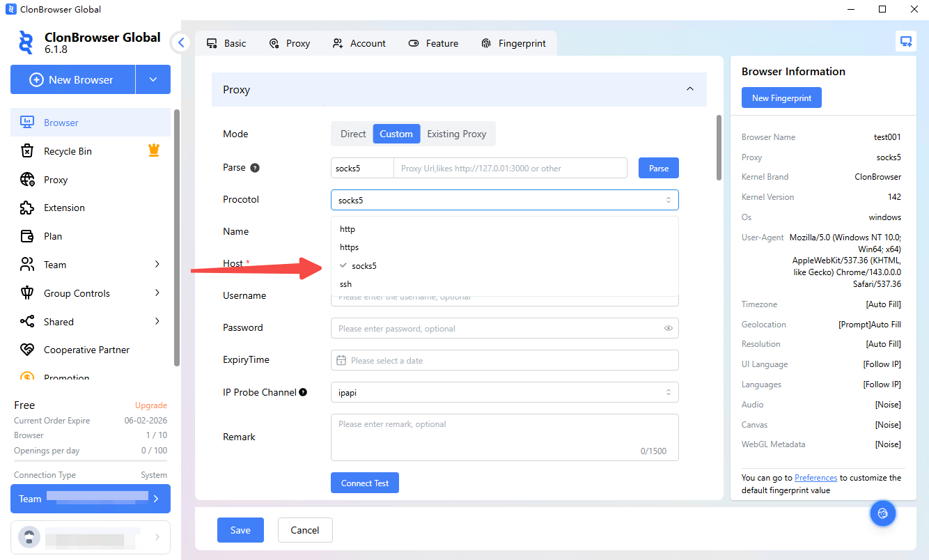This screenshot has height=560, width=929.
Task: Click the calendar icon in ExpiryTime field
Action: 341,361
